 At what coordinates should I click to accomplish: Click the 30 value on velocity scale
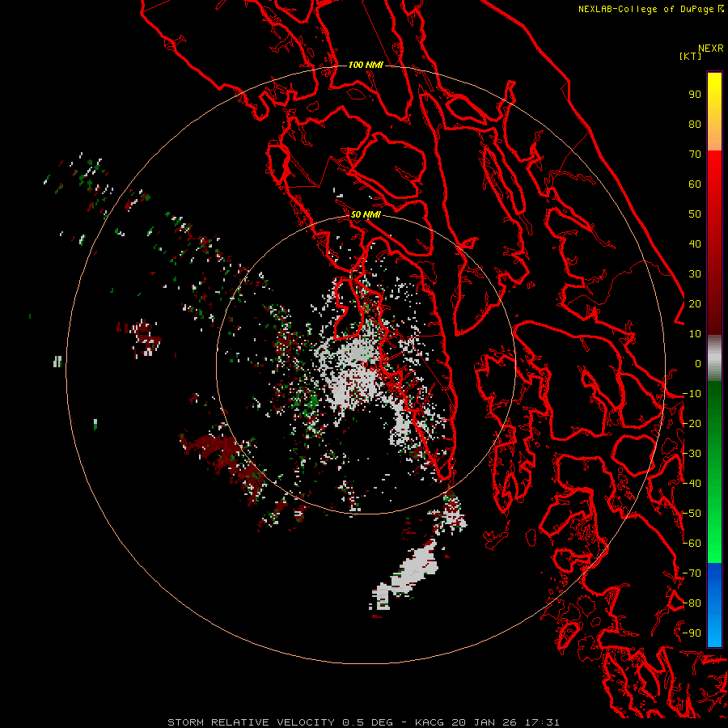[695, 274]
